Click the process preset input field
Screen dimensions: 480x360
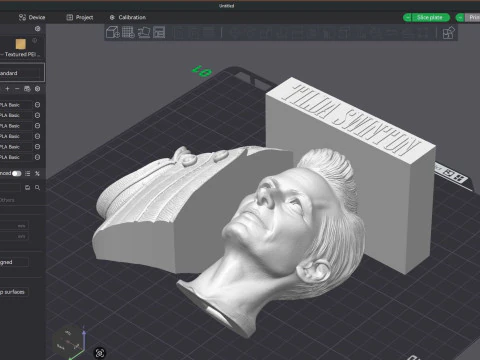[11, 188]
